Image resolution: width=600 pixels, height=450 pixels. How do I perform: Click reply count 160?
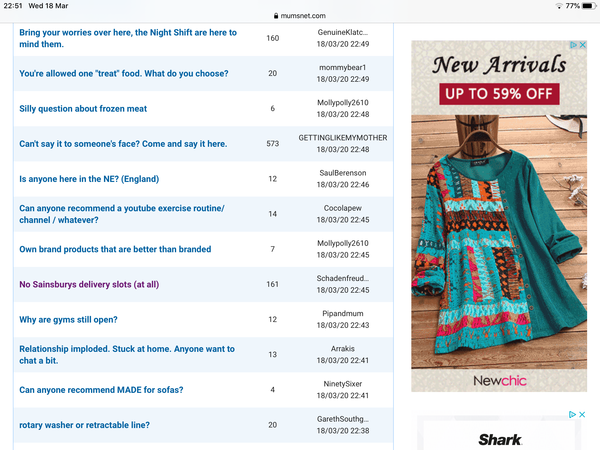(x=273, y=38)
